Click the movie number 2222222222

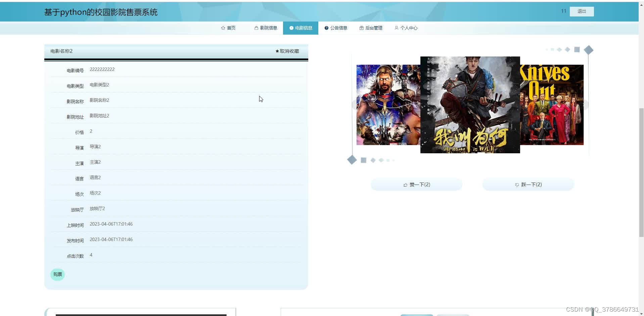point(102,69)
